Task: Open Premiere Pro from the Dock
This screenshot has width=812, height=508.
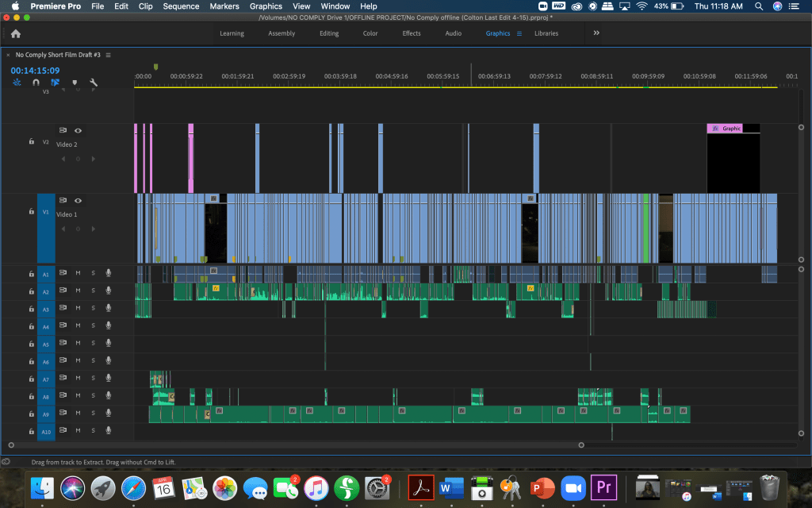Action: tap(603, 486)
